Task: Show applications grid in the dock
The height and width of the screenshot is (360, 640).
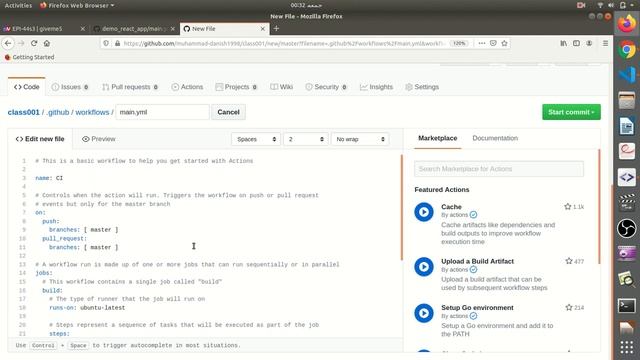Action: [x=627, y=347]
